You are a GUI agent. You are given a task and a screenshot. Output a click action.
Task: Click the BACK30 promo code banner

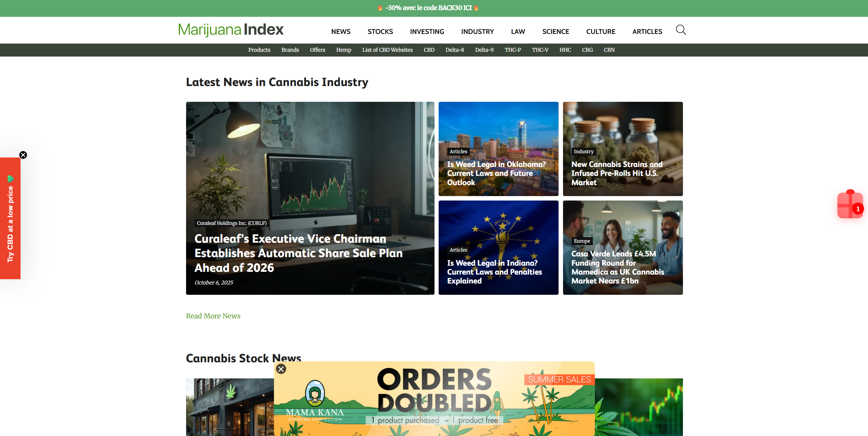pos(428,8)
